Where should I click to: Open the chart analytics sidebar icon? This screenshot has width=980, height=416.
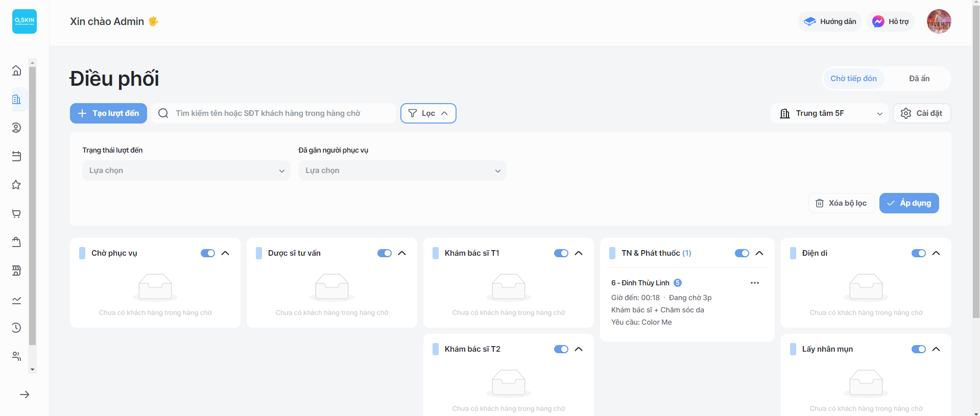pos(16,300)
